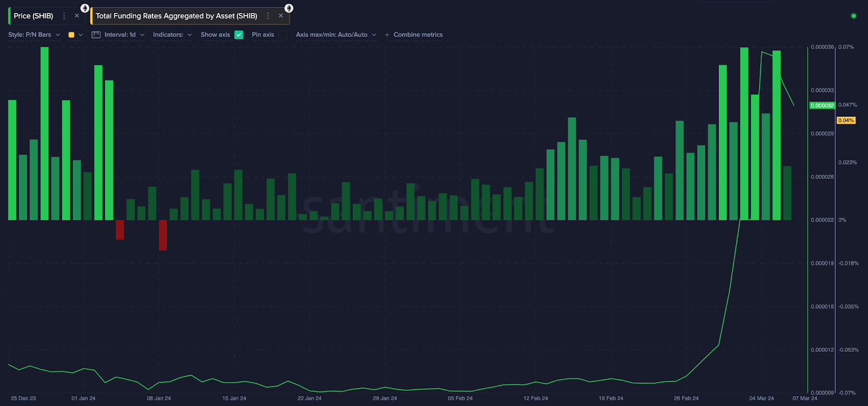
Task: Select the Price (SHIB) metric tab
Action: pyautogui.click(x=33, y=16)
